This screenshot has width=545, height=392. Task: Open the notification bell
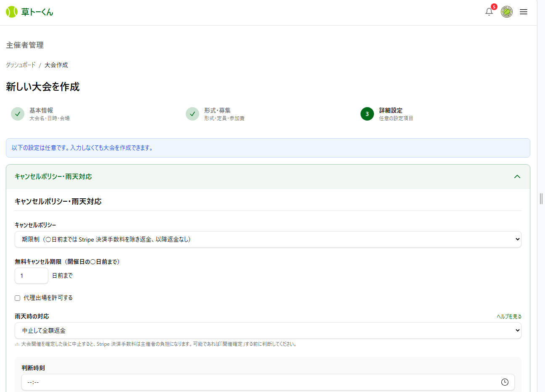pyautogui.click(x=489, y=12)
